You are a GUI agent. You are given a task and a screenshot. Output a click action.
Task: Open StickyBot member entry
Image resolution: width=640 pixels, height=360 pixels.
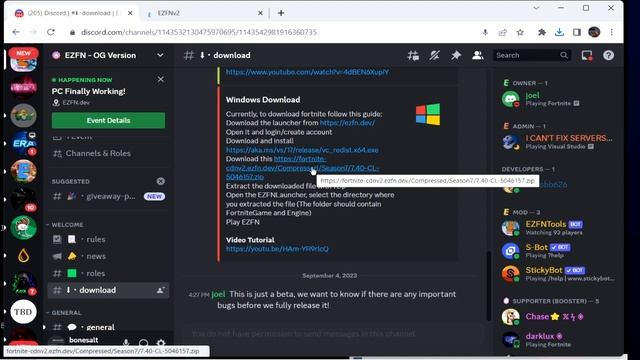pyautogui.click(x=557, y=273)
